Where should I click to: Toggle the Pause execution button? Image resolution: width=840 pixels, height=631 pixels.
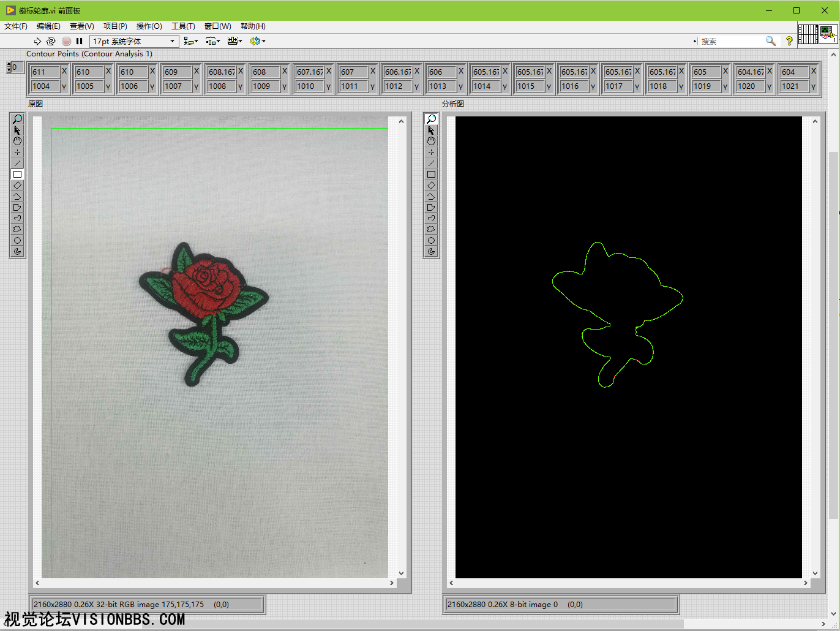coord(79,41)
